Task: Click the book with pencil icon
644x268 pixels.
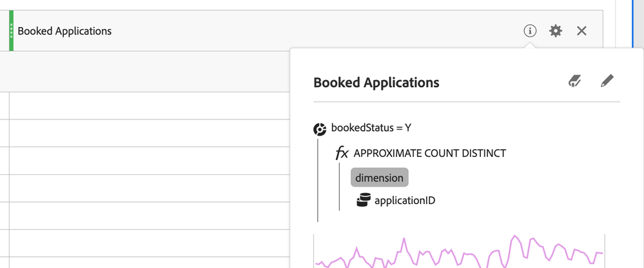Action: (x=575, y=81)
